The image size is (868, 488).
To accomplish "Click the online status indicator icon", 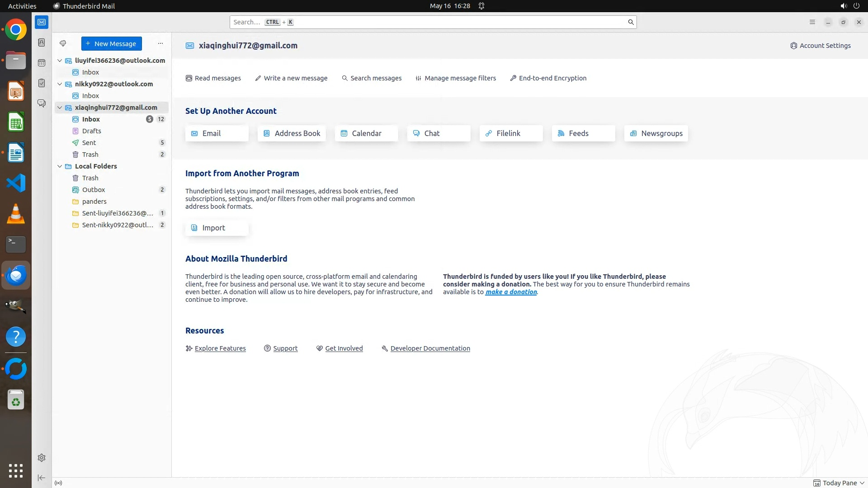I will click(58, 483).
